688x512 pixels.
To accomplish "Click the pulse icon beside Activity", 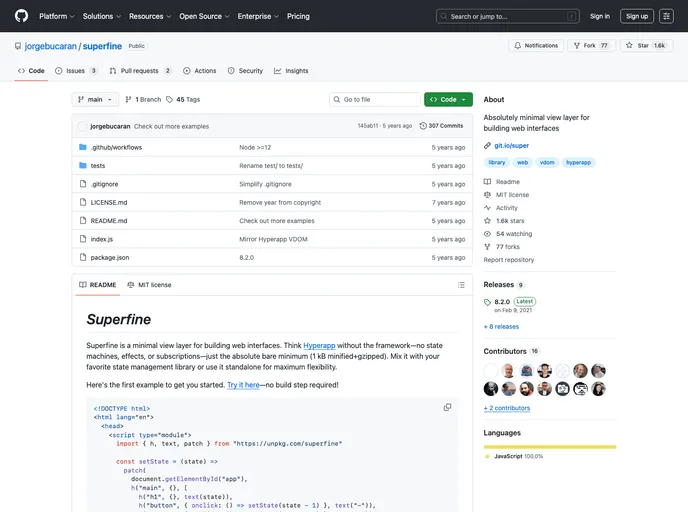I will coord(487,208).
